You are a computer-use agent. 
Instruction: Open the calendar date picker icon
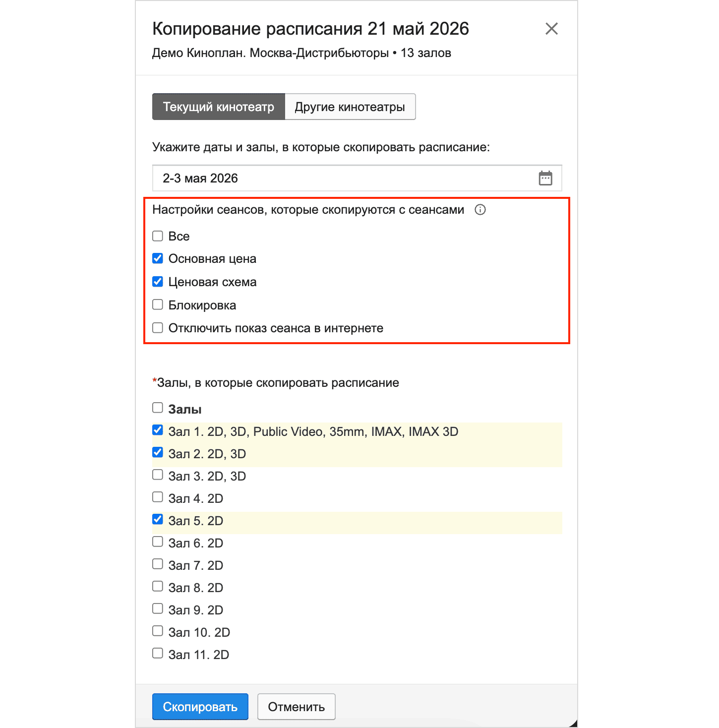[x=545, y=178]
